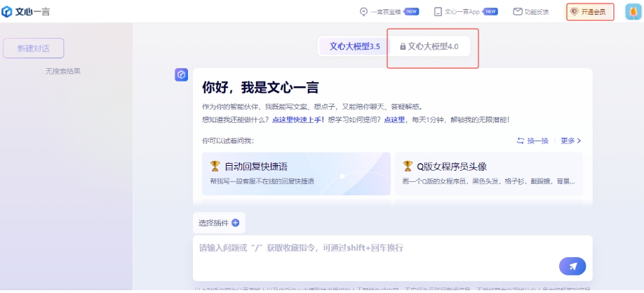Open 一言百宝箱 lightbulb icon
The width and height of the screenshot is (644, 293).
(363, 12)
